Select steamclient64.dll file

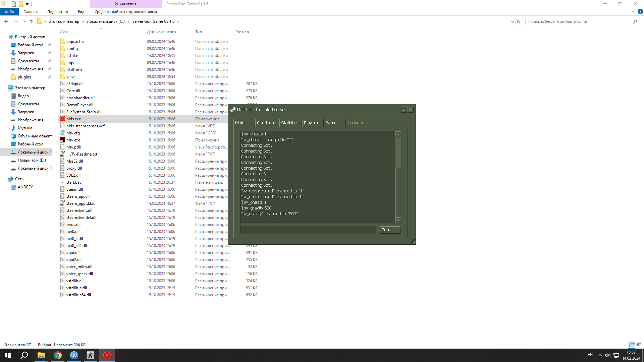click(x=81, y=217)
